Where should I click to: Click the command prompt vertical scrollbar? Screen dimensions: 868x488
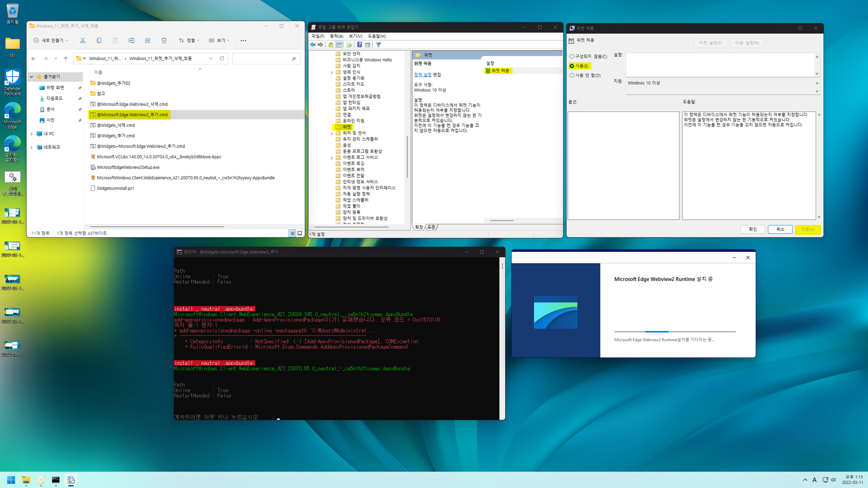point(502,338)
